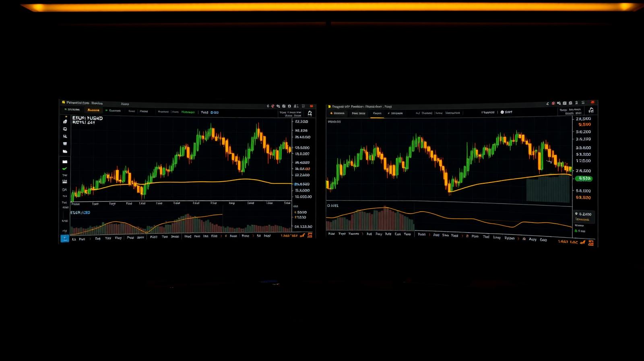
Task: Select the O.REEL indicator label in right lower panel
Action: 333,205
